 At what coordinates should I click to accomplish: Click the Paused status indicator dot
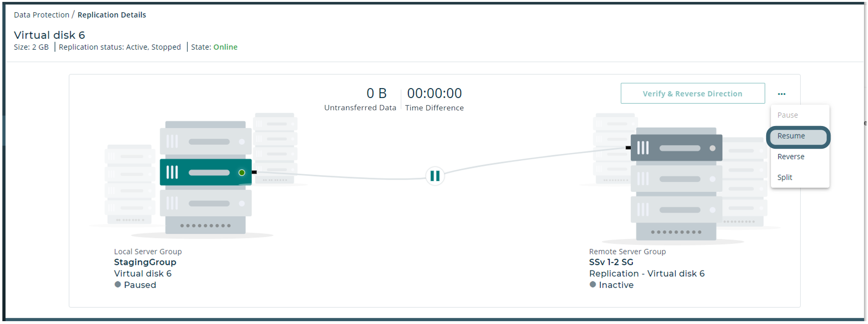click(x=118, y=285)
